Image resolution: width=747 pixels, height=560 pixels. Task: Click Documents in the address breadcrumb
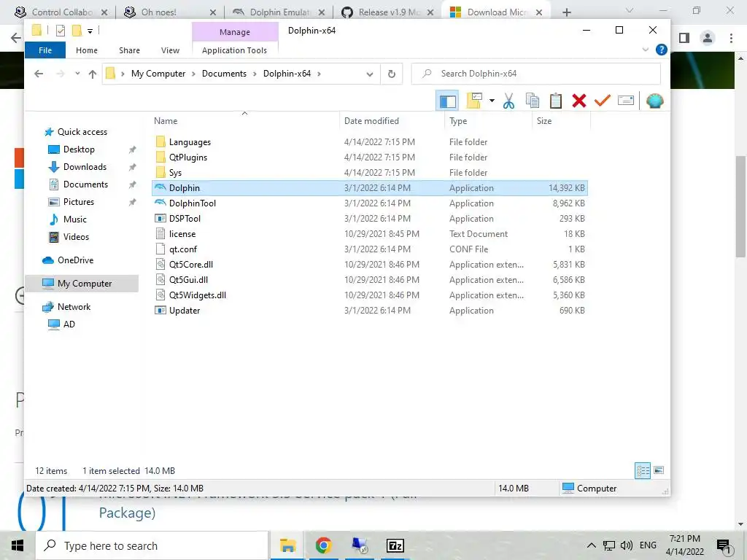[225, 74]
